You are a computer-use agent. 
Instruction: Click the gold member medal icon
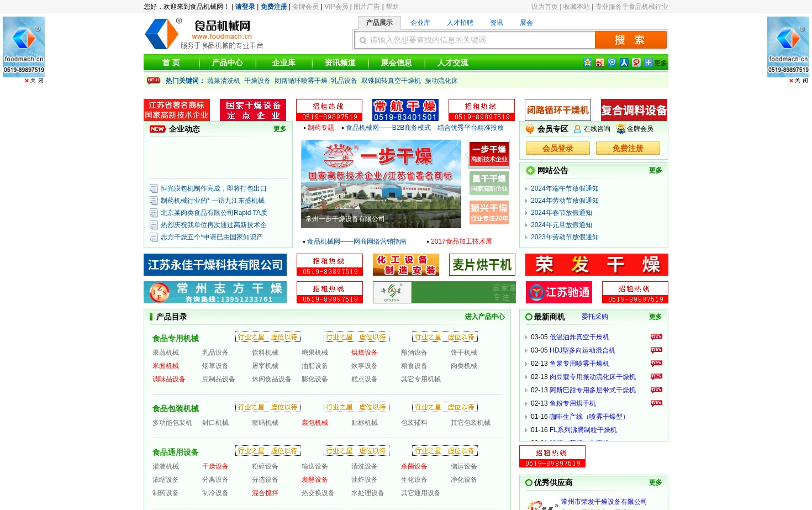(x=621, y=129)
